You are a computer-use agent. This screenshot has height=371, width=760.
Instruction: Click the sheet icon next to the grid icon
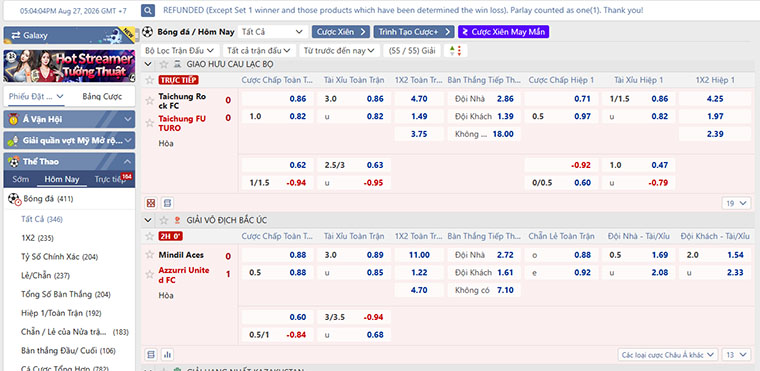click(x=167, y=203)
